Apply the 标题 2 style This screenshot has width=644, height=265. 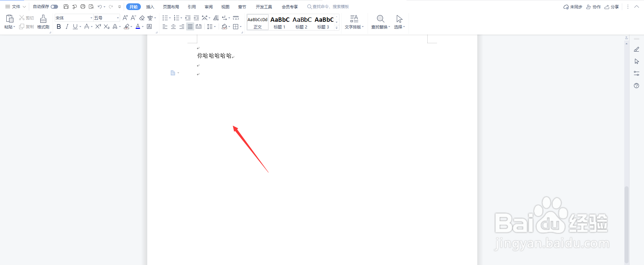pyautogui.click(x=302, y=22)
